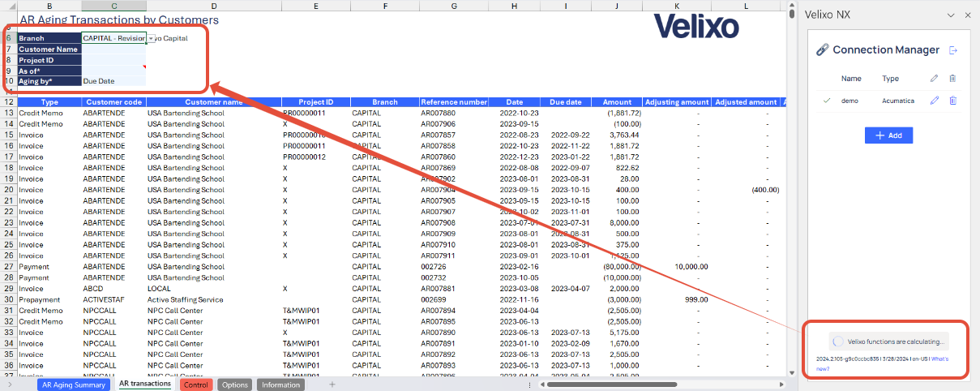The width and height of the screenshot is (980, 391).
Task: Select the LOCAL customer name cell
Action: tap(213, 288)
